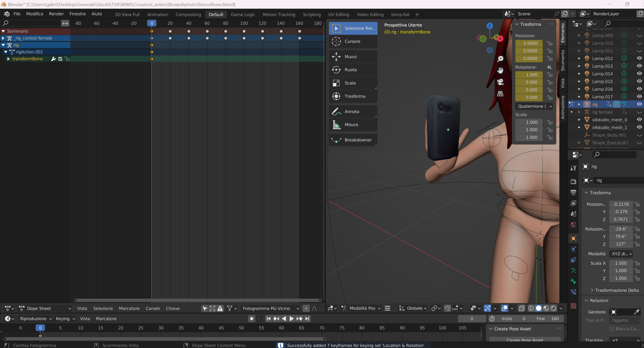Select the Misura measure tool
Viewport: 644px width, 348px height.
click(x=353, y=125)
